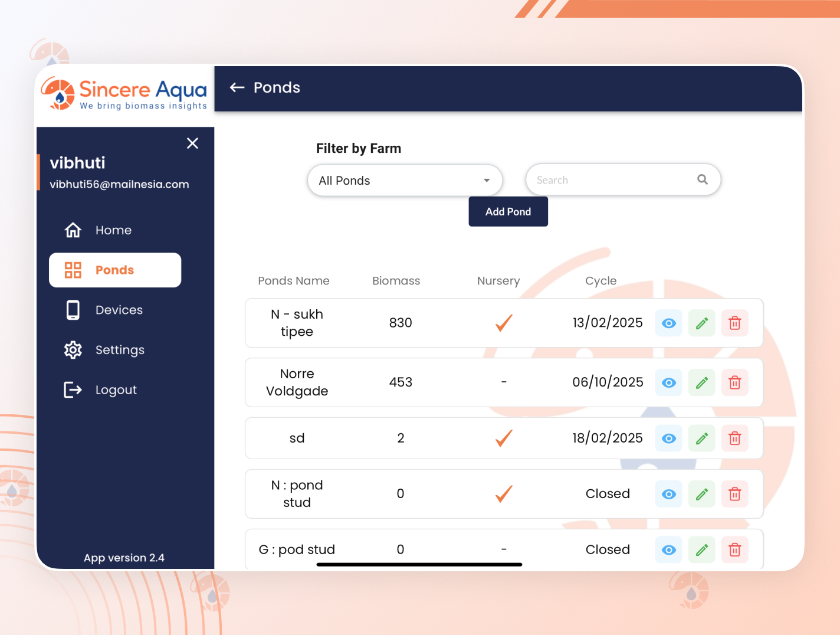Select Ponds in the navigation menu
Screen dimensions: 840x635
coord(115,270)
